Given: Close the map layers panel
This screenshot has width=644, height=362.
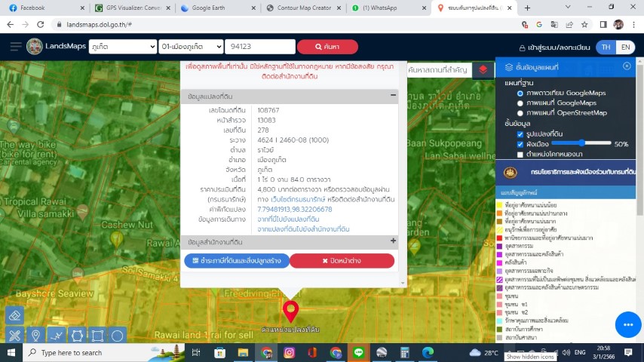Looking at the screenshot, I should (627, 66).
